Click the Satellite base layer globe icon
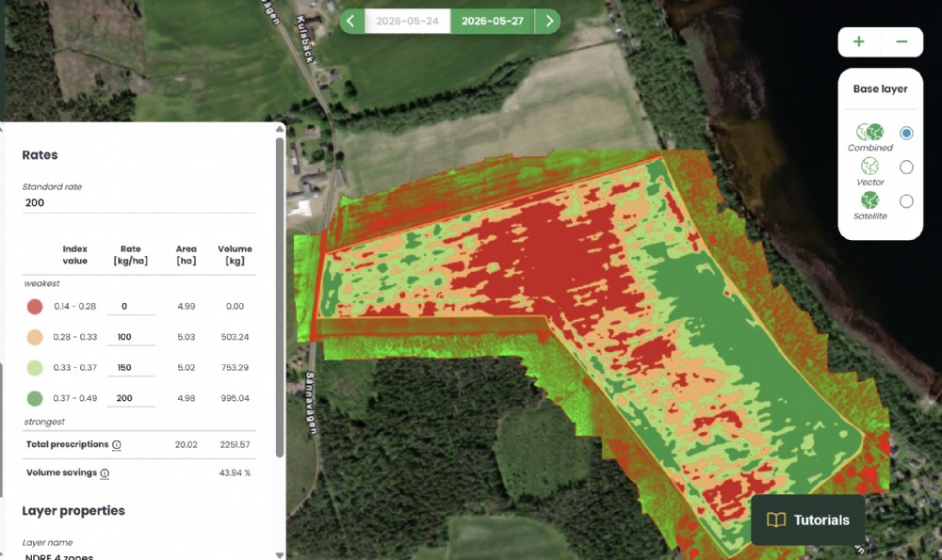 coord(869,200)
